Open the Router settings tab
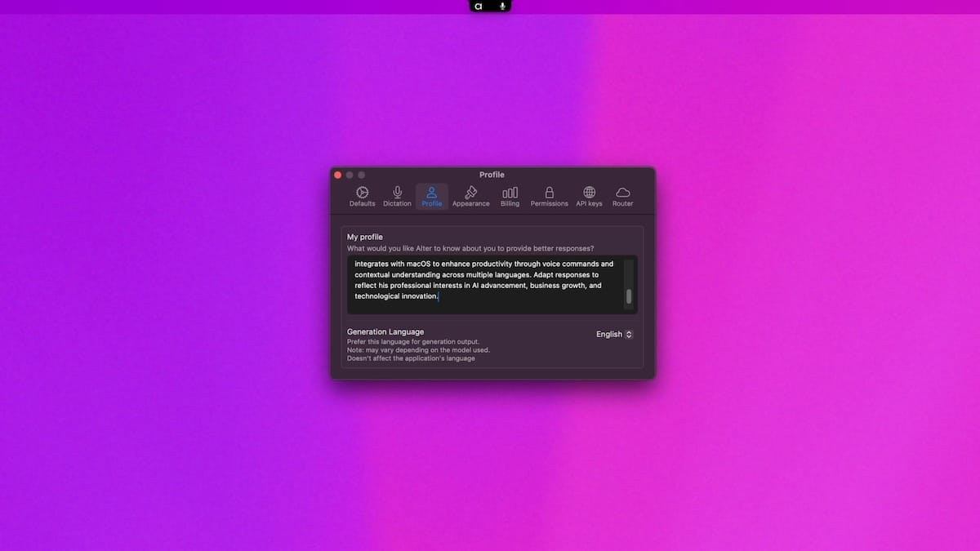Viewport: 980px width, 551px height. (x=623, y=197)
